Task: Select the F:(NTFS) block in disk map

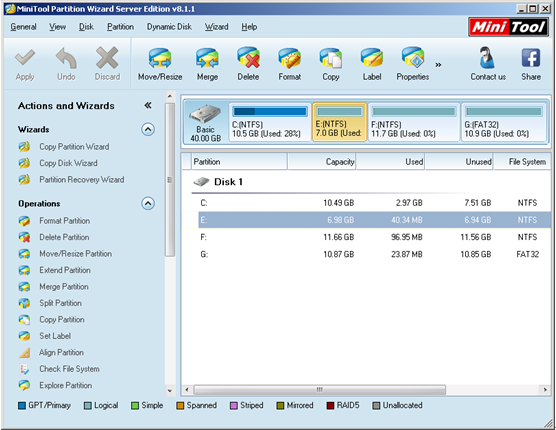Action: pyautogui.click(x=414, y=122)
